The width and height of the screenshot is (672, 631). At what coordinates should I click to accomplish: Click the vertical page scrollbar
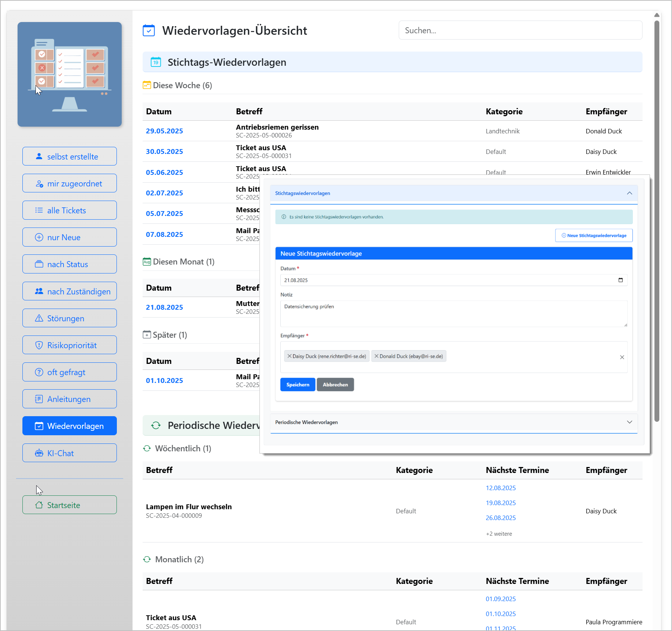coord(657,220)
